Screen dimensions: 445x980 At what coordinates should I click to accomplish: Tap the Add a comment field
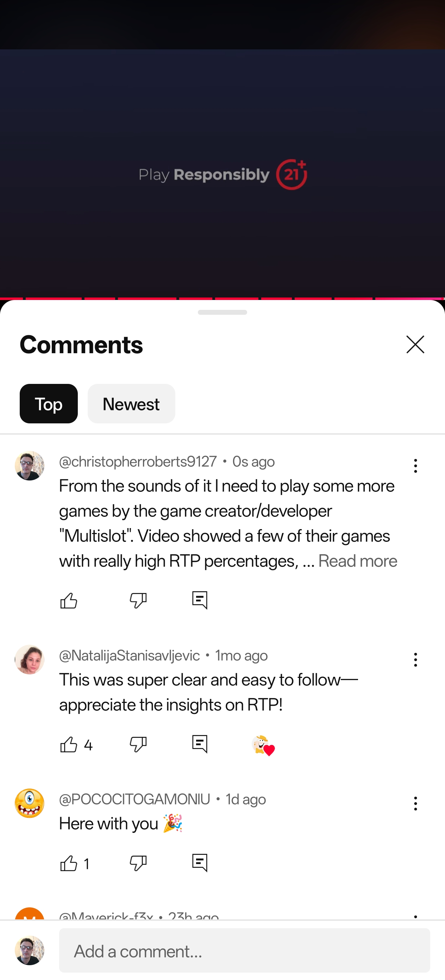tap(244, 950)
